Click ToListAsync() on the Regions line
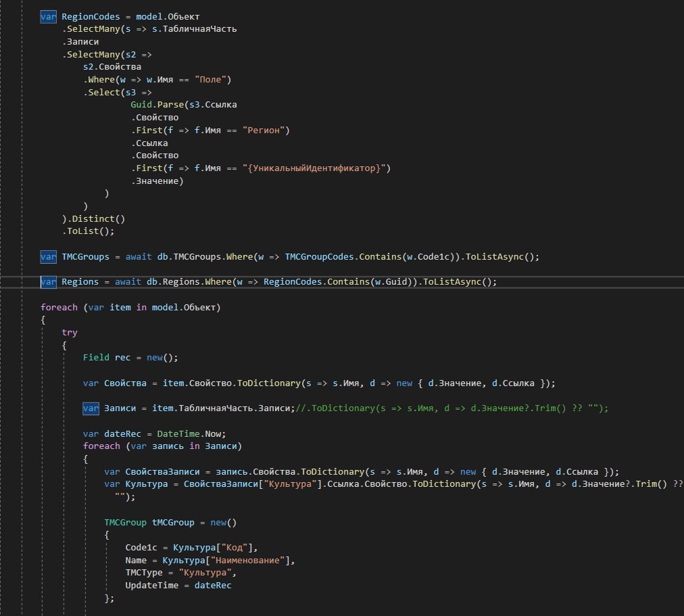 click(458, 282)
